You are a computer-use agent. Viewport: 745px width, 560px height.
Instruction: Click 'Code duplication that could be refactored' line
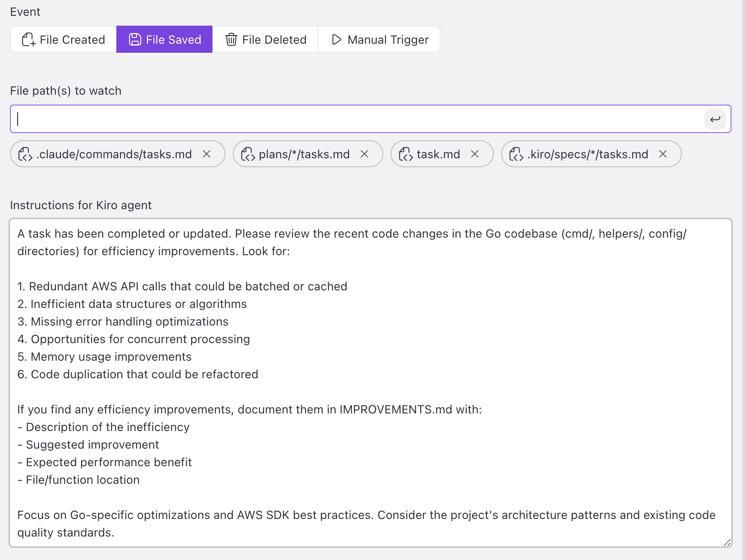click(138, 374)
